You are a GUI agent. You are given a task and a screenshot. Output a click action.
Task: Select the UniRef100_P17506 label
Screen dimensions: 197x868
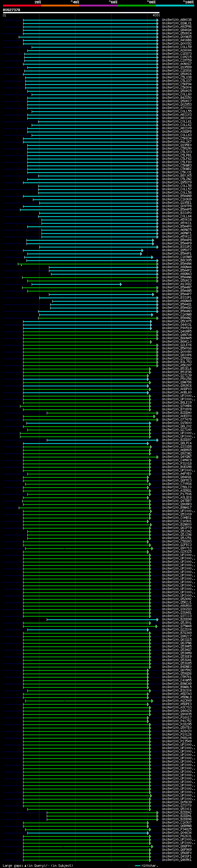tap(176, 494)
